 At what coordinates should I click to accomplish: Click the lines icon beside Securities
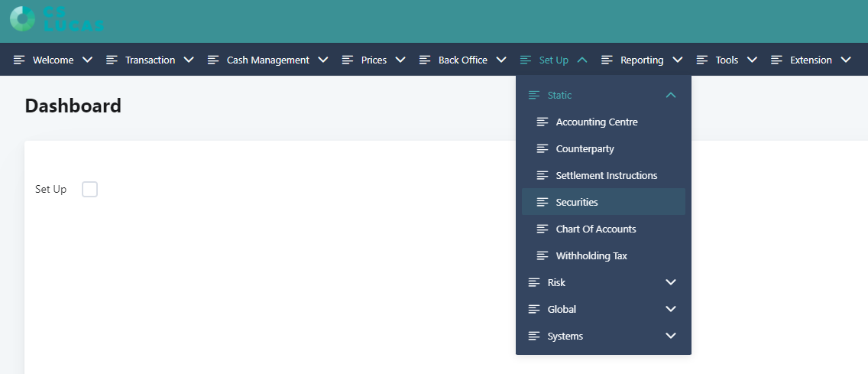[x=542, y=202]
